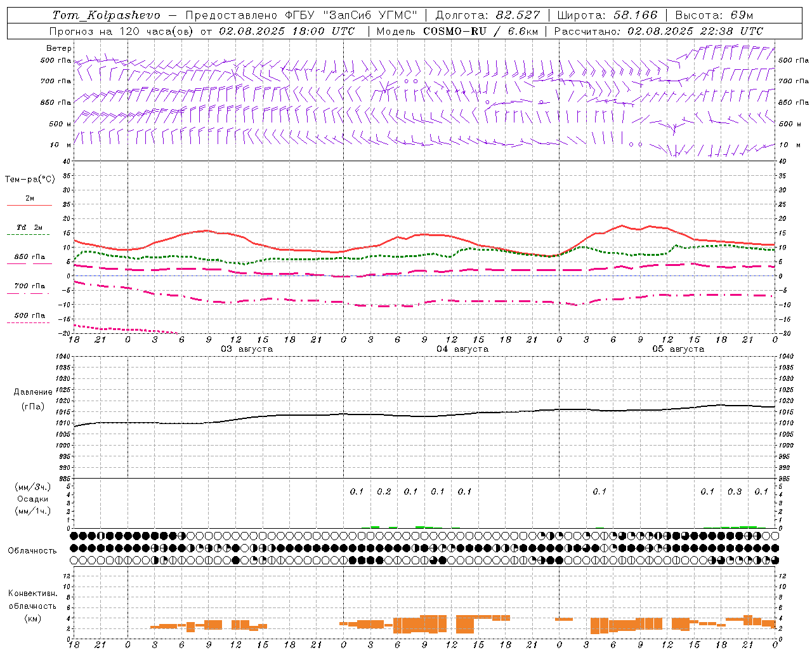Click the 0.2 precipitation value
Image resolution: width=812 pixels, height=650 pixels.
[384, 491]
